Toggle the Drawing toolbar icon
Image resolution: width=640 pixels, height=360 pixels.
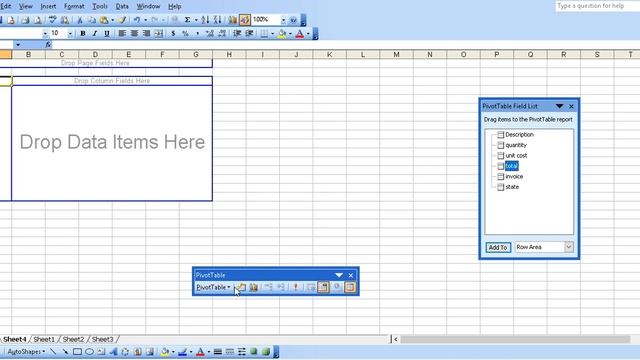pos(245,20)
